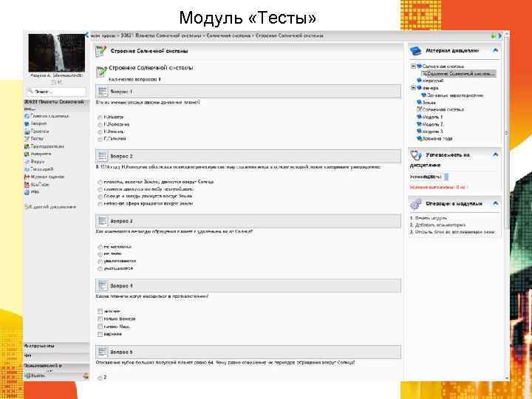
Task: Click the test icon beside the Строение Солнечной системы header
Action: tap(100, 51)
